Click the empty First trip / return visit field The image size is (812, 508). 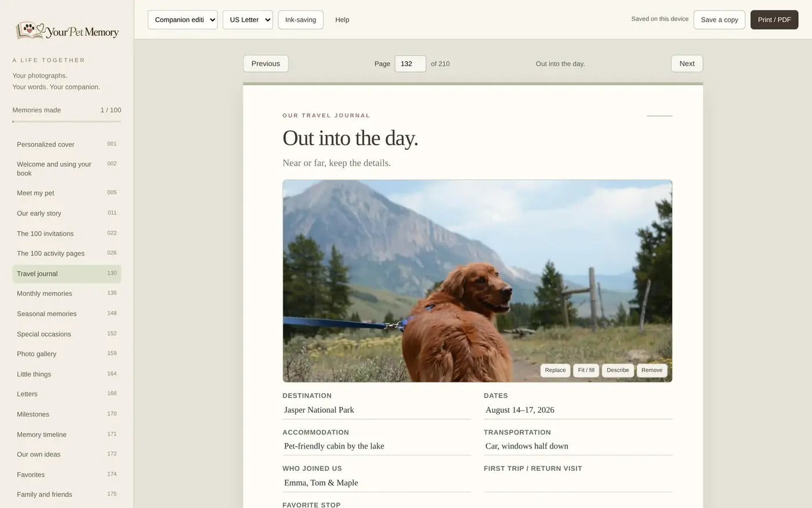point(578,483)
